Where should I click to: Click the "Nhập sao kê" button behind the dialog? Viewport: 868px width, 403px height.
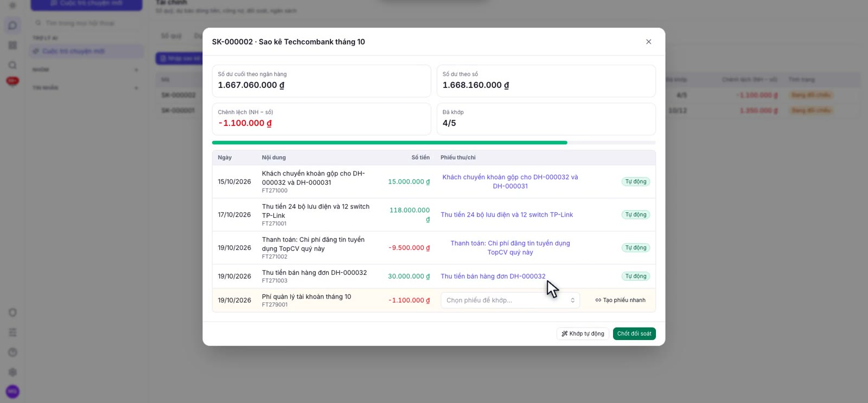(x=179, y=58)
